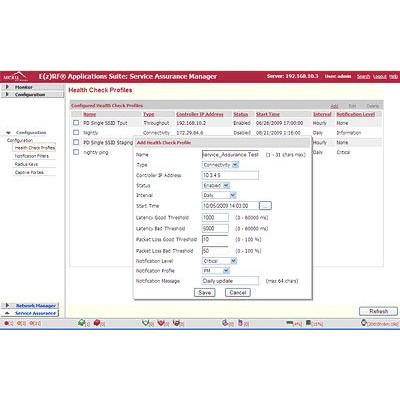Viewport: 400px width, 400px height.
Task: Sort table by Interval column header
Action: [x=322, y=114]
